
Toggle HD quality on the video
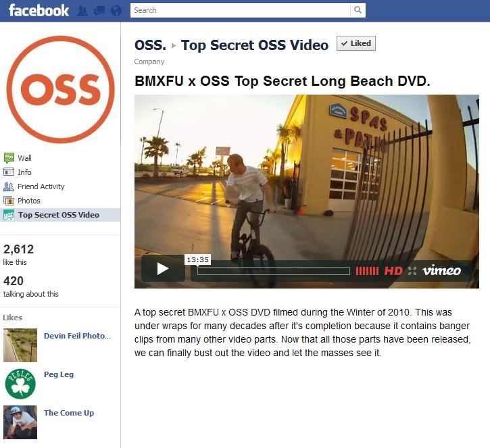click(393, 271)
